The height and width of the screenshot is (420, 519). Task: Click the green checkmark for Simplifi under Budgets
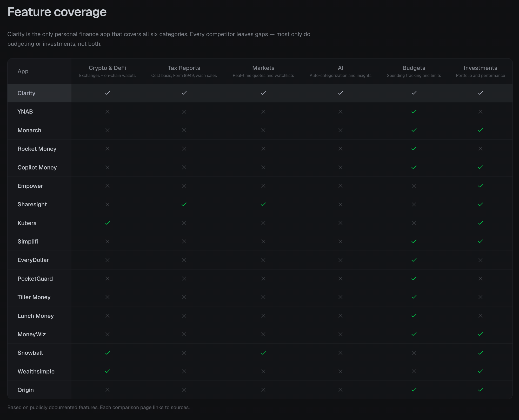[414, 241]
